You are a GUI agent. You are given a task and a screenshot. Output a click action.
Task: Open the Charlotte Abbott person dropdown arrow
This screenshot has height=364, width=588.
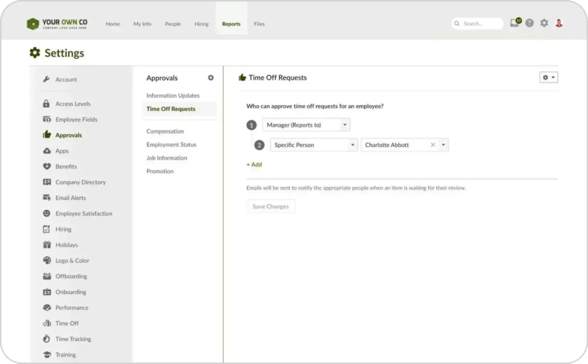click(x=443, y=145)
